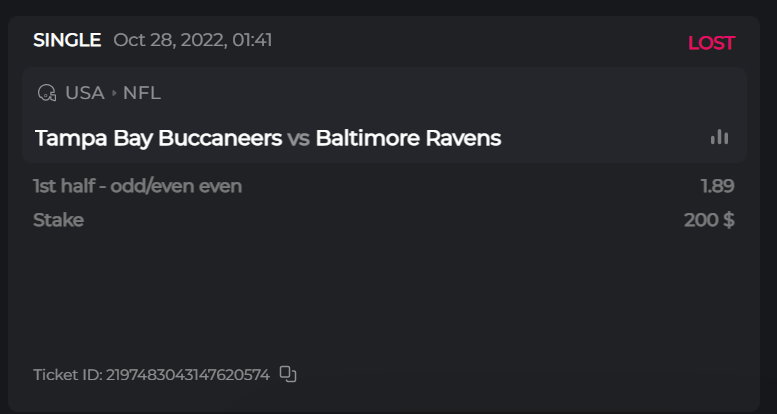Click the American football helmet sport icon

pos(46,93)
